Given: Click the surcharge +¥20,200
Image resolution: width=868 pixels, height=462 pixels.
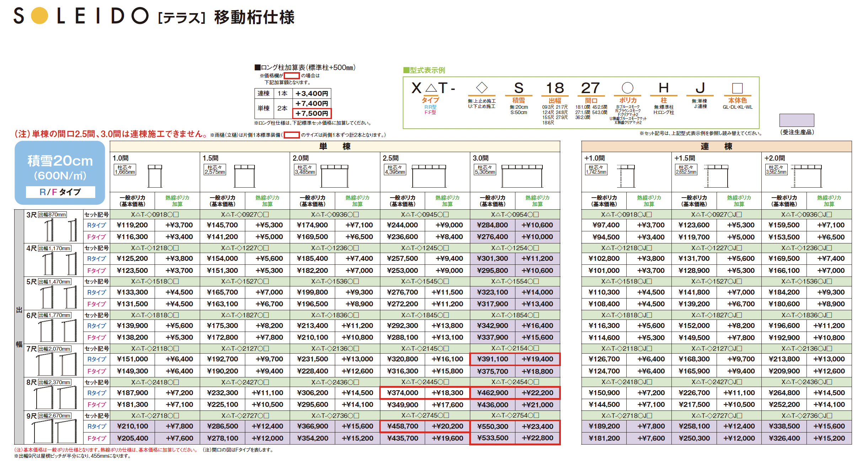Looking at the screenshot, I should 447,426.
